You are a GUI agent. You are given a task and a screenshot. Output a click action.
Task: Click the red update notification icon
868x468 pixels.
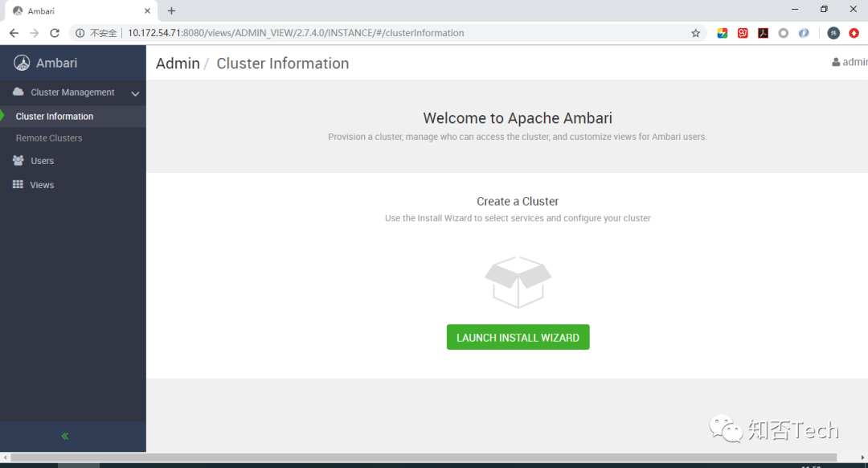click(x=854, y=33)
